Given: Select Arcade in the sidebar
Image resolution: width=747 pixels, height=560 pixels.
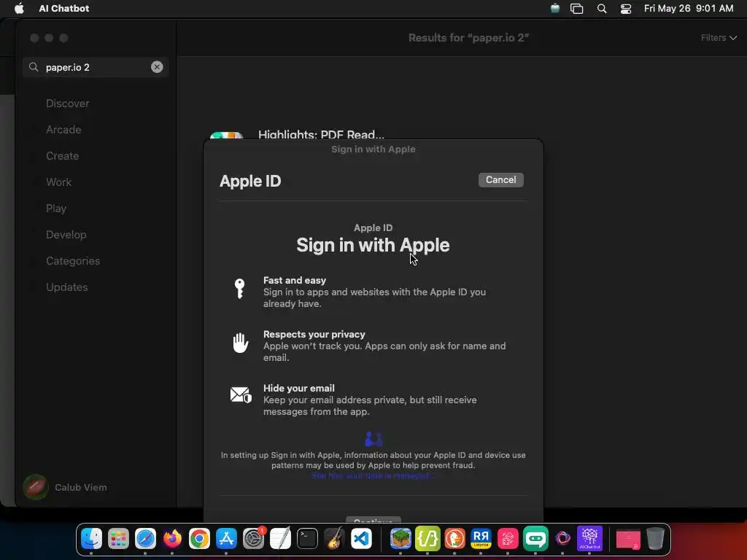Looking at the screenshot, I should pos(63,130).
